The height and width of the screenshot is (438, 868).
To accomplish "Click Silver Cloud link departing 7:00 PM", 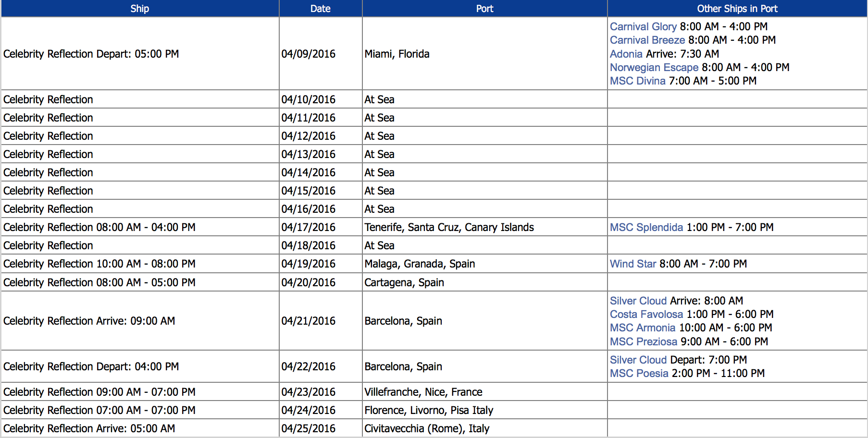I will [638, 360].
